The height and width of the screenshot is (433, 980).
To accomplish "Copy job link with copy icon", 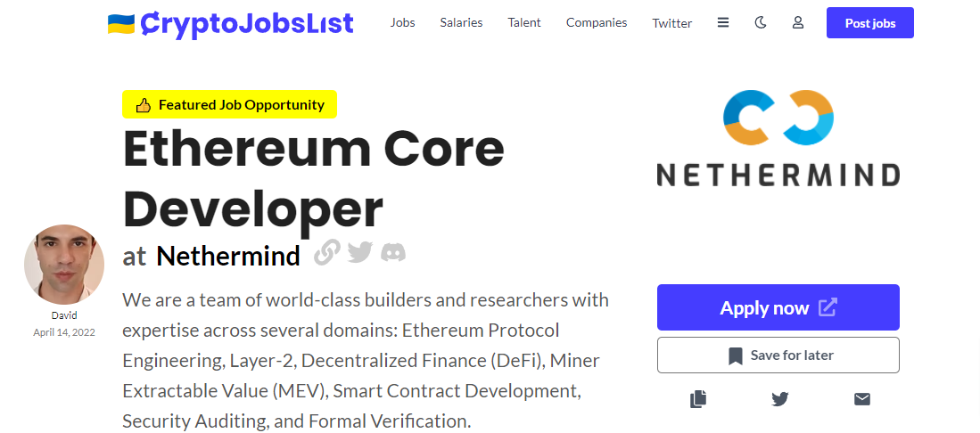I will [698, 398].
